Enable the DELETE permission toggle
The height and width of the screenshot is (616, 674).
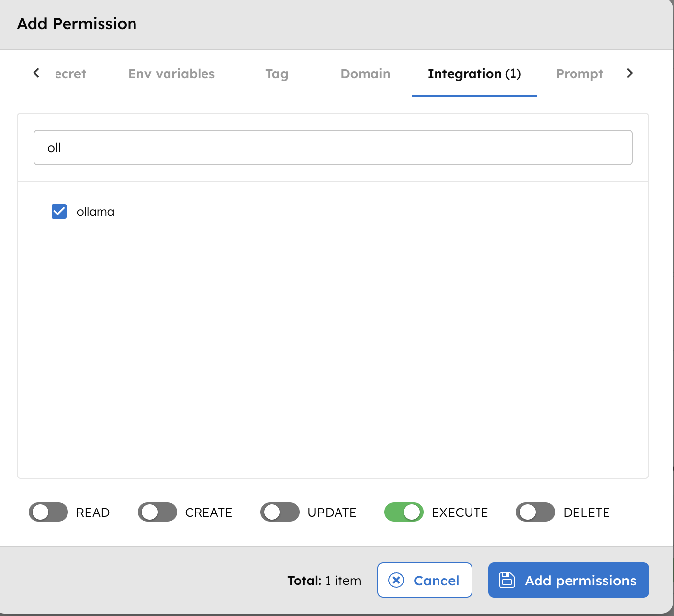coord(536,512)
